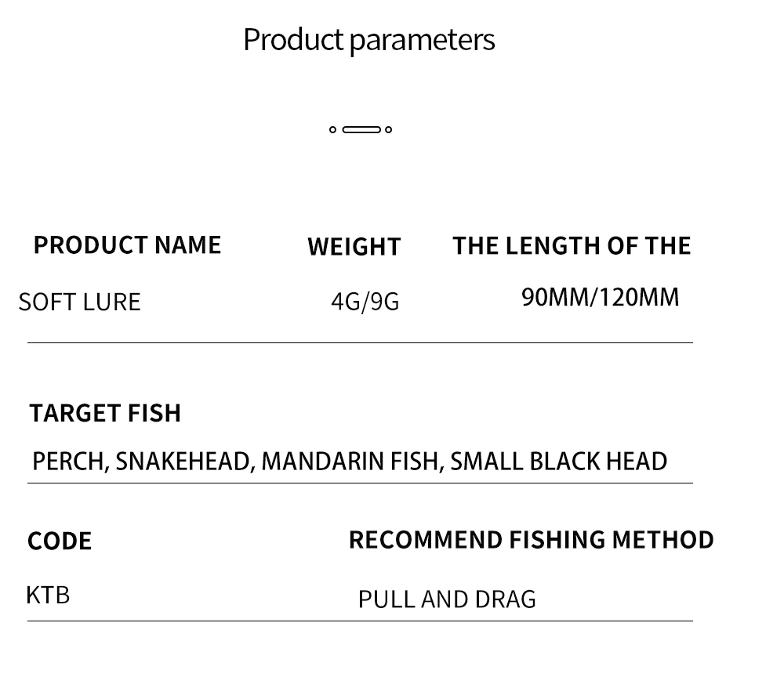The image size is (784, 688).
Task: Click the divider line below SOFT LURE
Action: click(360, 343)
